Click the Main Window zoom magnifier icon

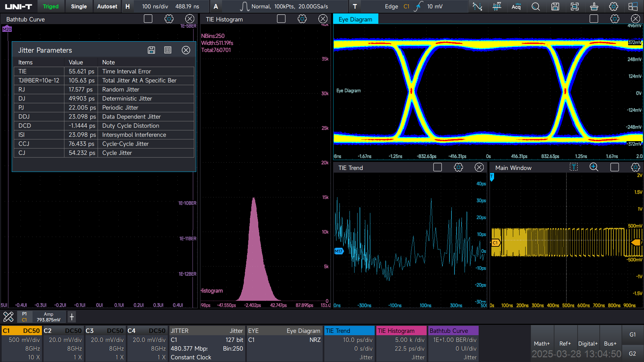pyautogui.click(x=594, y=167)
